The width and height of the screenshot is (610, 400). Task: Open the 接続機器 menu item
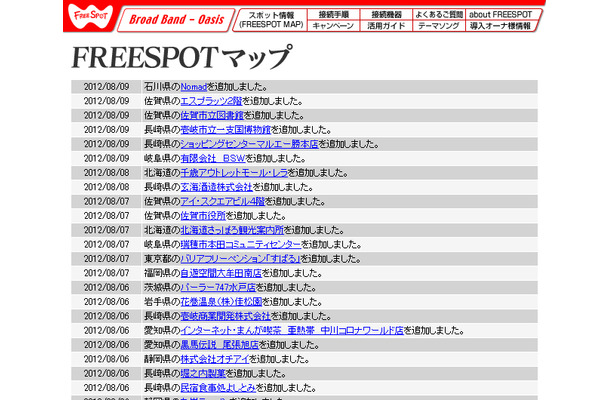[386, 14]
